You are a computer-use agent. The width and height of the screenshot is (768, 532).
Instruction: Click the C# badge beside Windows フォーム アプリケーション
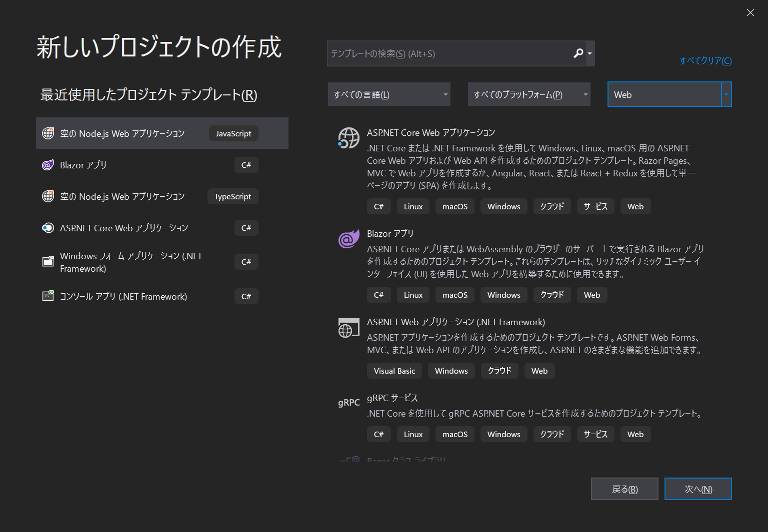pyautogui.click(x=246, y=262)
